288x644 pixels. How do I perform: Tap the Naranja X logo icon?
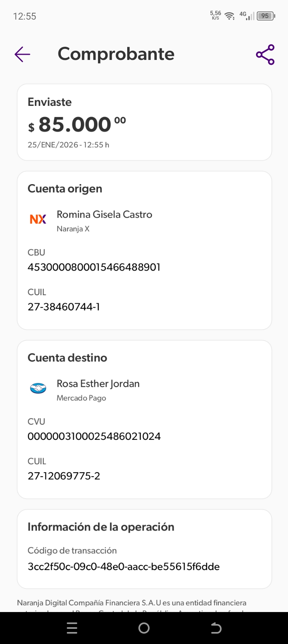[x=38, y=219]
